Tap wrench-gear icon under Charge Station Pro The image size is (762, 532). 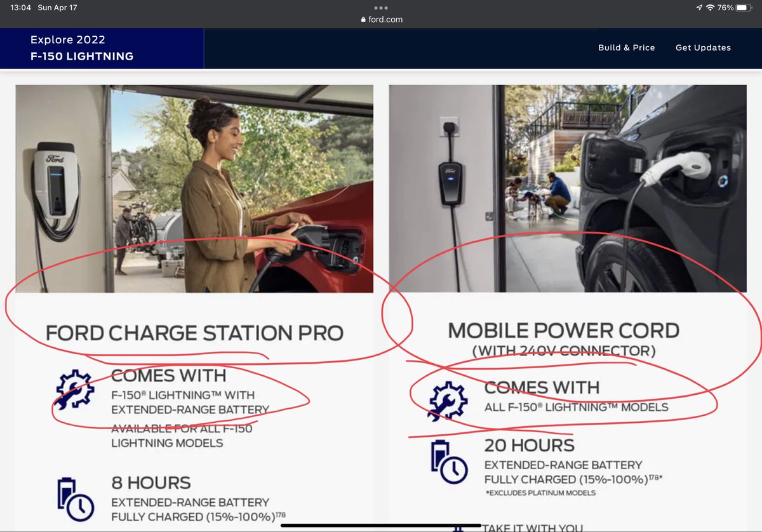[x=75, y=389]
